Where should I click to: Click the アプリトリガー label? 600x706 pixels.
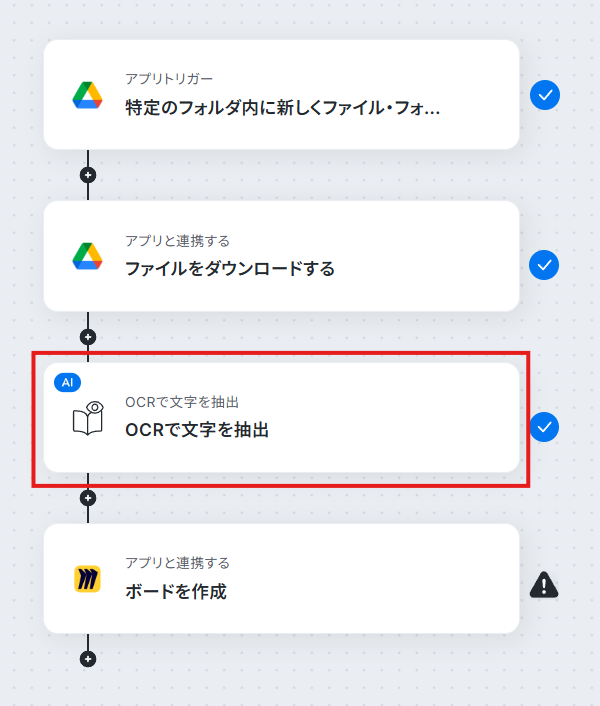point(169,79)
